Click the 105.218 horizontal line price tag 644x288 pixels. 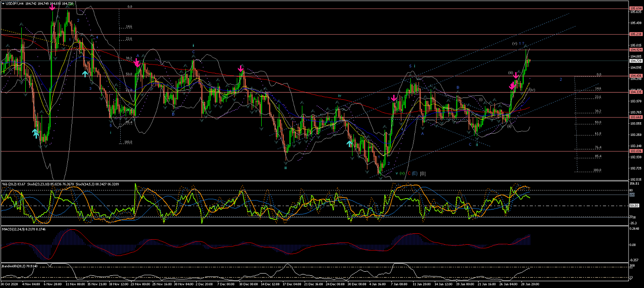point(635,34)
